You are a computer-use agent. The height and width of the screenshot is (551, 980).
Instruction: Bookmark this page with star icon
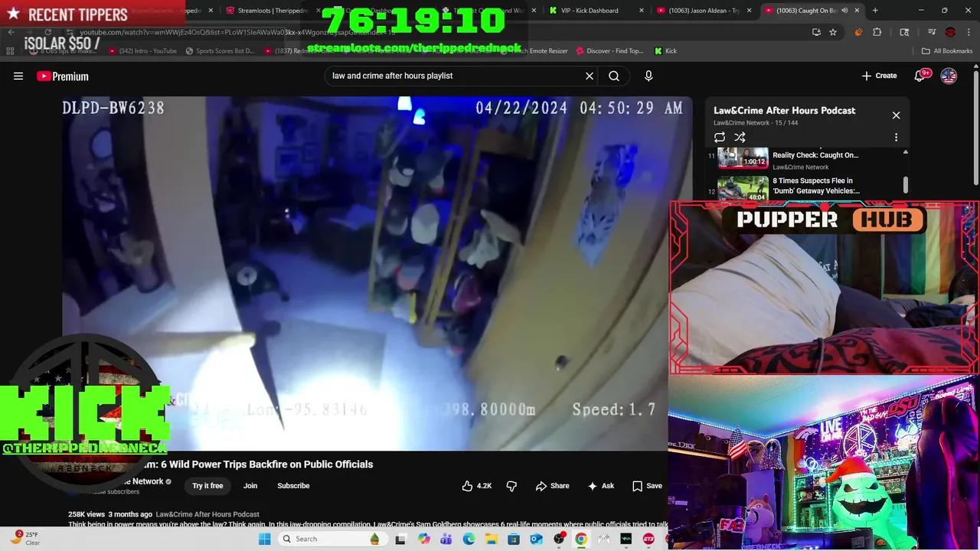(x=833, y=32)
